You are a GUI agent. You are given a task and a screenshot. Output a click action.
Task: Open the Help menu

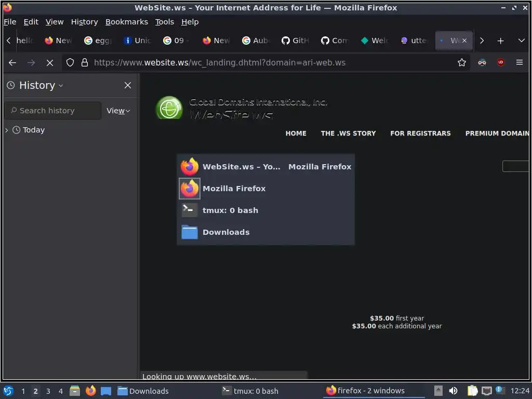pyautogui.click(x=190, y=22)
